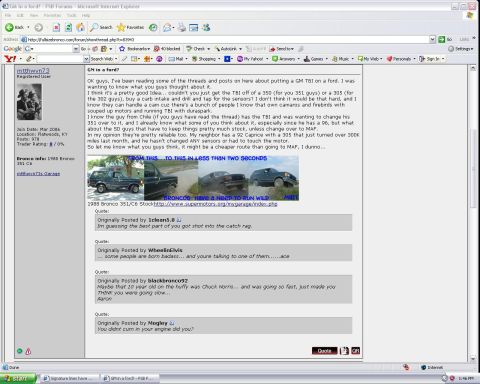
Task: Click the green online status icon
Action: tap(20, 351)
